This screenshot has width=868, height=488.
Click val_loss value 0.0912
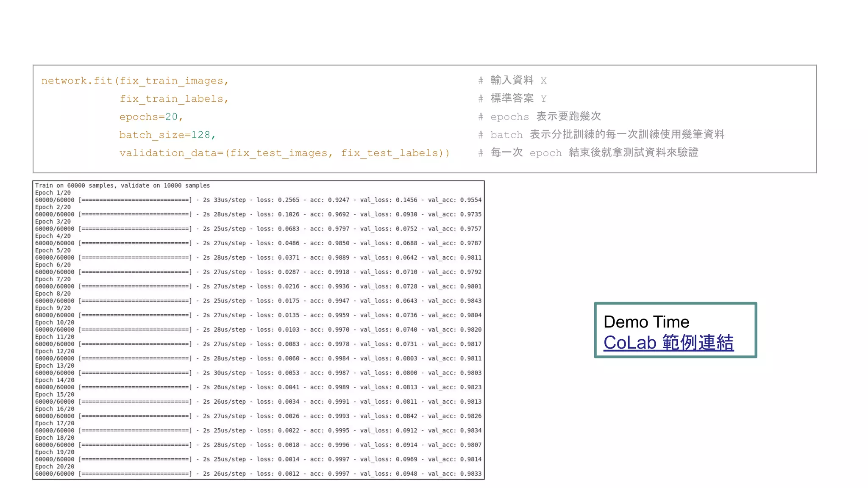click(406, 430)
